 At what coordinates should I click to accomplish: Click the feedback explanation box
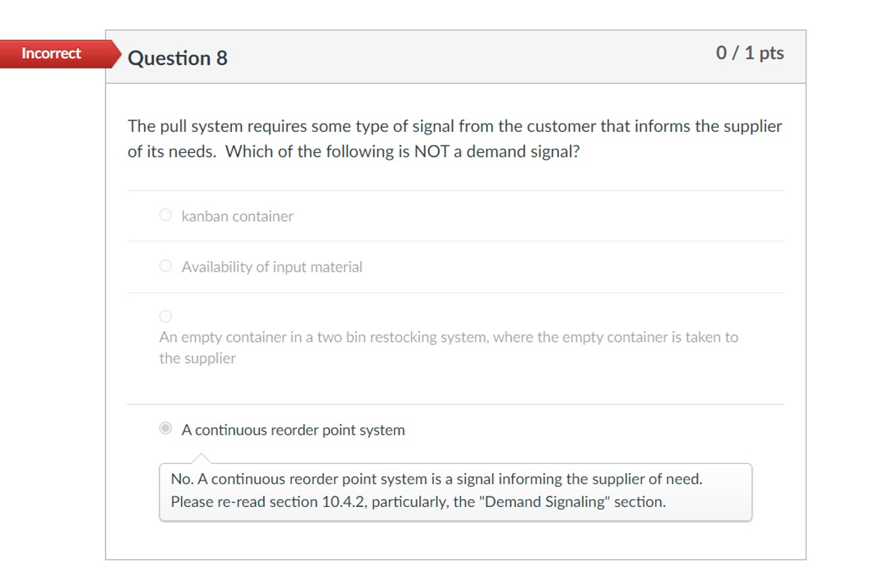click(454, 491)
